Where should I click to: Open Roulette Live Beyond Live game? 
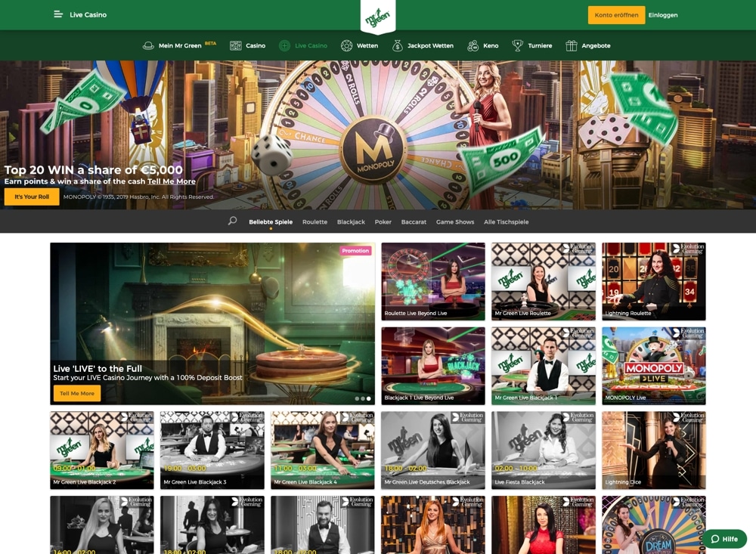click(433, 281)
